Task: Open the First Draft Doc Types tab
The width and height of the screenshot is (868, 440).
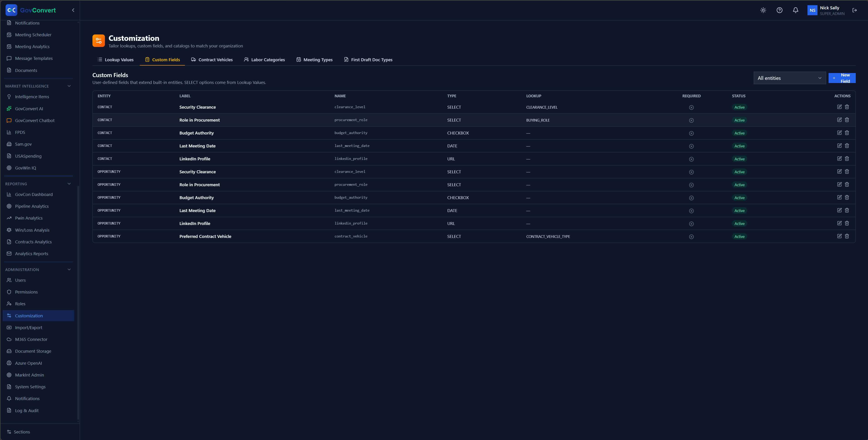Action: pos(368,60)
